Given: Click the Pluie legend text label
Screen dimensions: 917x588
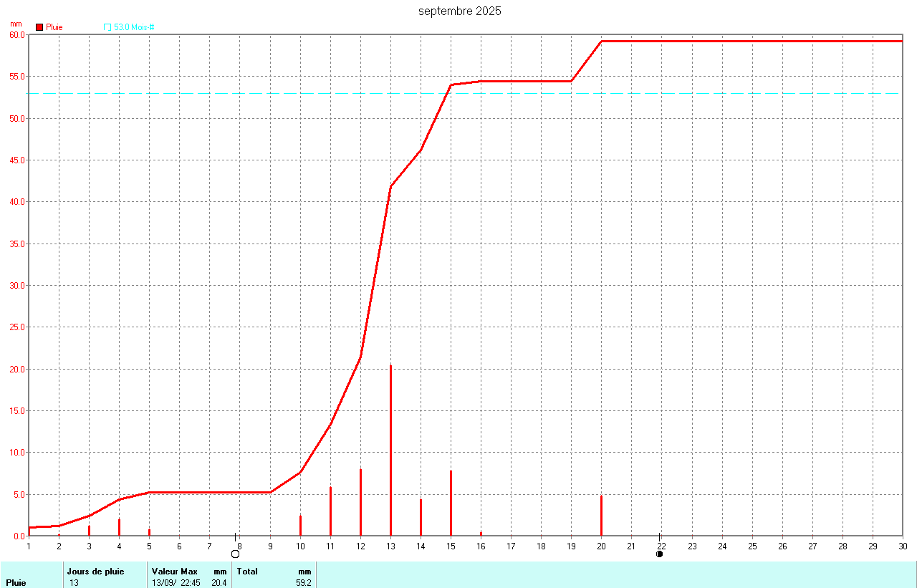Looking at the screenshot, I should pyautogui.click(x=54, y=27).
